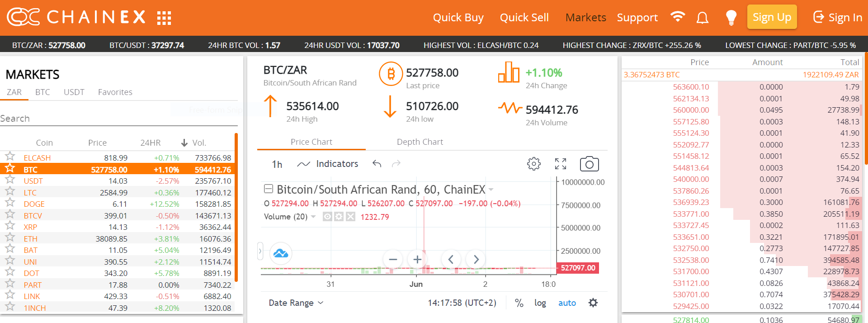The width and height of the screenshot is (868, 323).
Task: Toggle the light bulb theme icon
Action: 731,18
